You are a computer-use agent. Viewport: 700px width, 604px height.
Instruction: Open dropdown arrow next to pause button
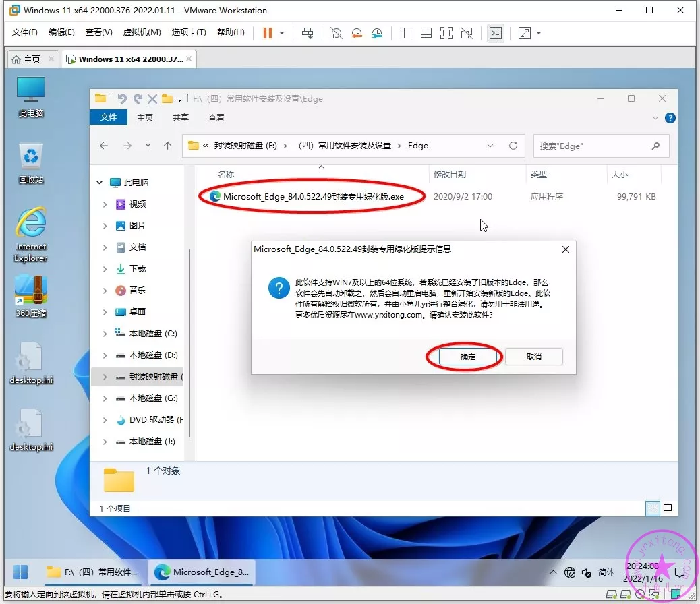coord(282,33)
